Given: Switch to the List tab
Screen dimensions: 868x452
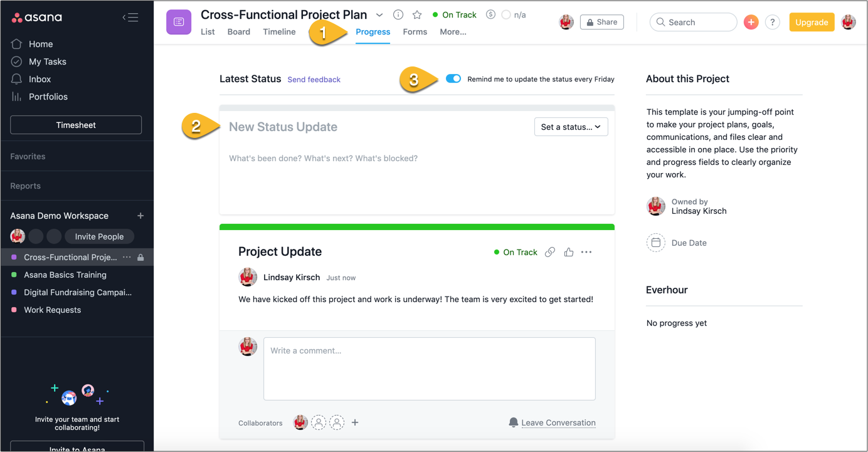Looking at the screenshot, I should click(208, 32).
